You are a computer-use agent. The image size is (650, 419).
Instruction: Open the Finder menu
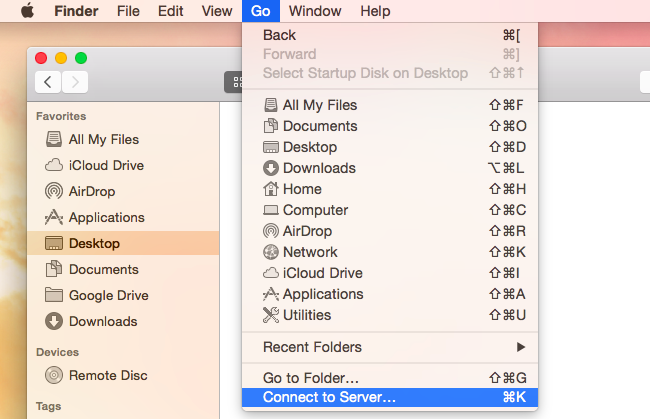click(x=76, y=11)
